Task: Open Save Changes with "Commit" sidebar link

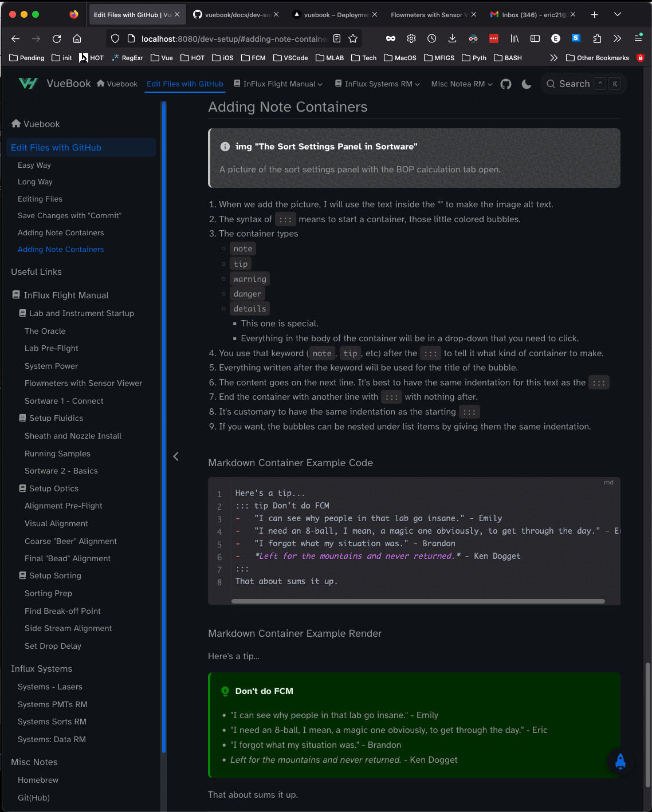Action: tap(69, 215)
